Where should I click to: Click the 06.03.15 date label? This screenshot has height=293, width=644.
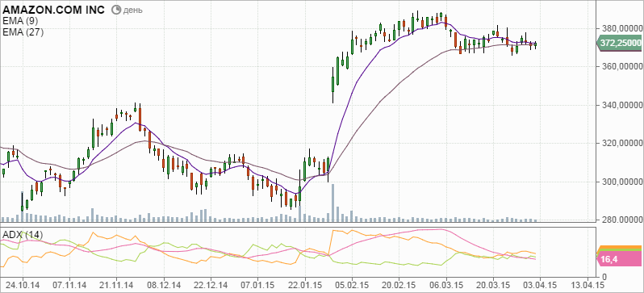446,285
